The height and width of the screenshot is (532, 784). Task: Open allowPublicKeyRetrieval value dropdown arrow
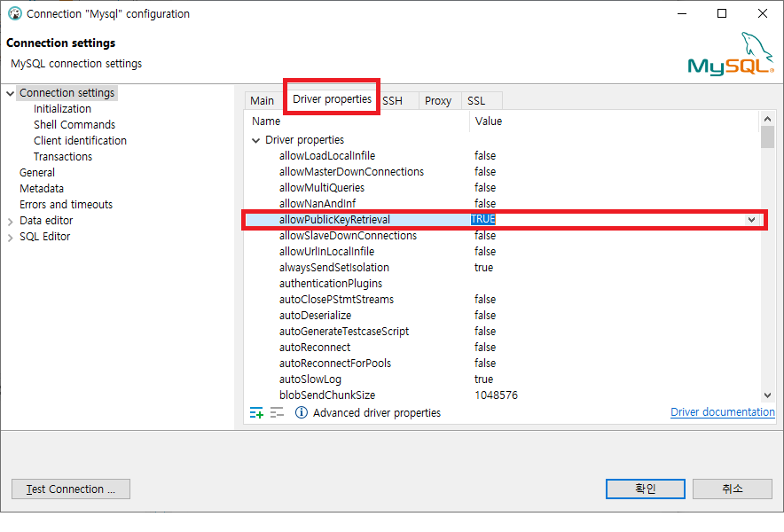click(751, 220)
